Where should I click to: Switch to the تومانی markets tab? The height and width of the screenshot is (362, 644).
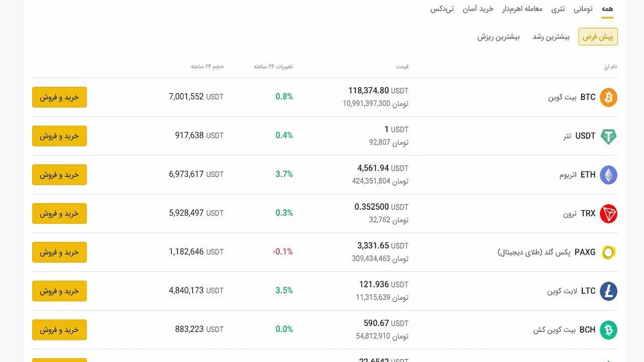[583, 9]
